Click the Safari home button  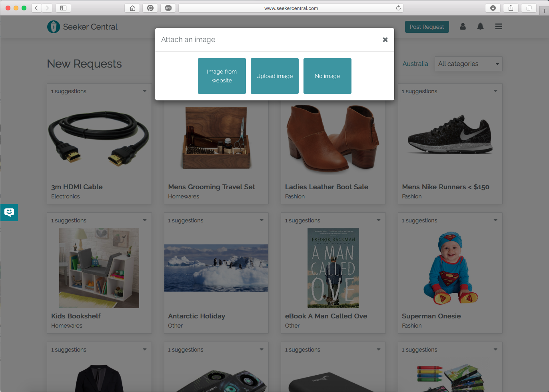click(132, 8)
